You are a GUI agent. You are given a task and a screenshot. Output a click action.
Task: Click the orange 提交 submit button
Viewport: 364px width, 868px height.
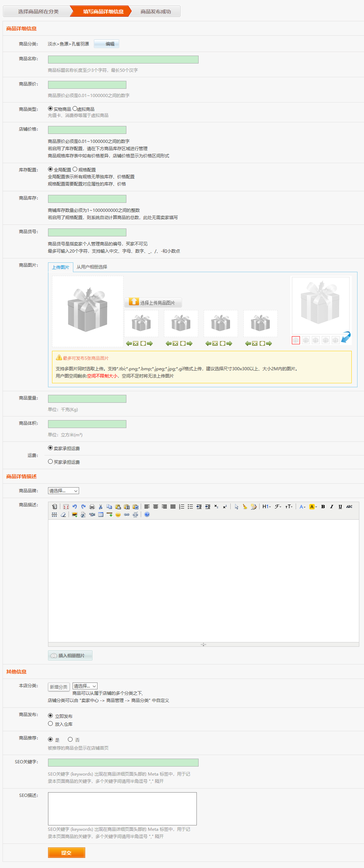click(x=66, y=852)
